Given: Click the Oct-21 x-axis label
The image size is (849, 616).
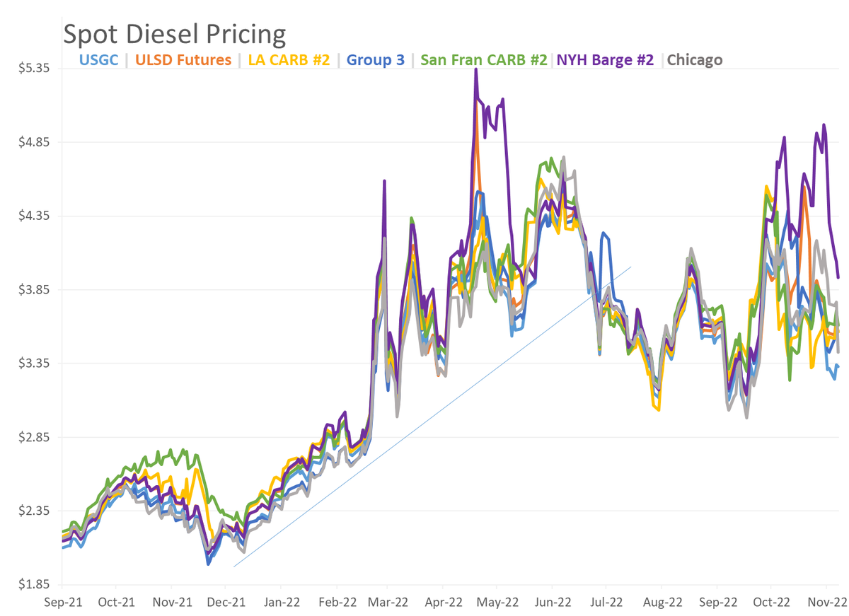Looking at the screenshot, I should pyautogui.click(x=116, y=603).
